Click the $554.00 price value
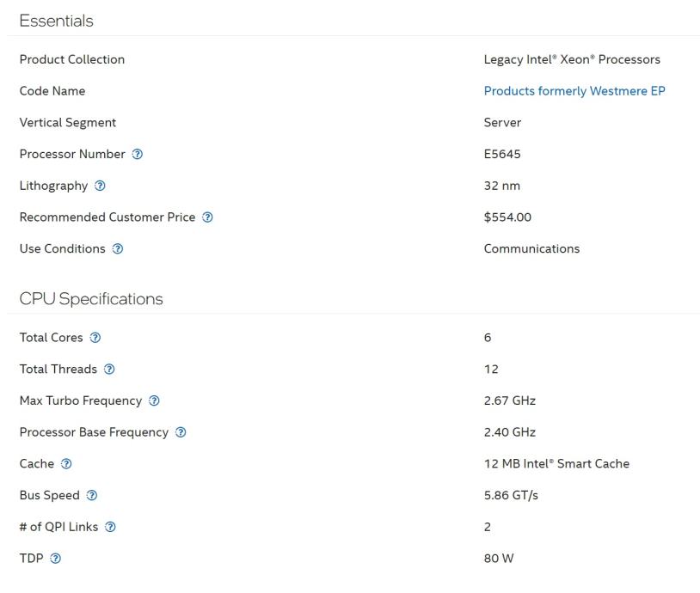Image resolution: width=700 pixels, height=593 pixels. pos(507,217)
